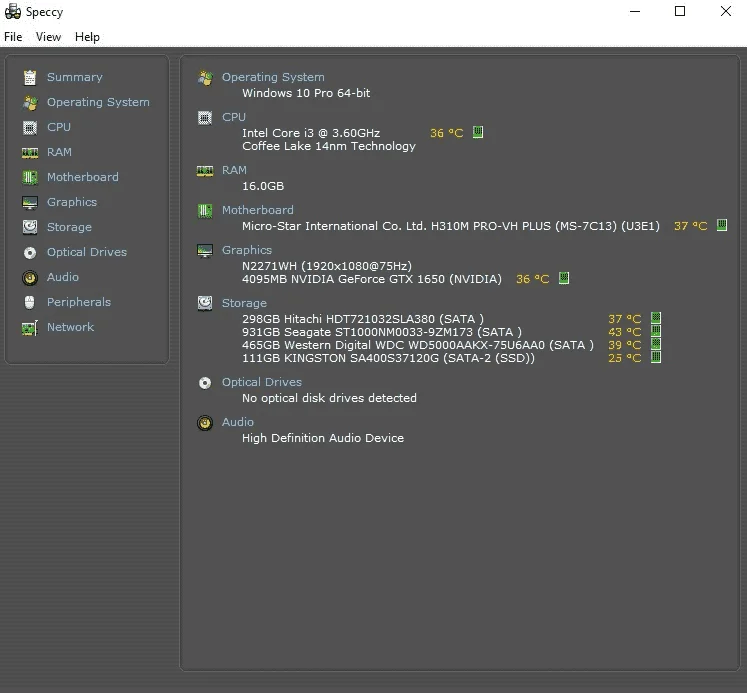Click KINGSTON SSD temperature indicator icon
This screenshot has width=747, height=693.
tap(656, 357)
